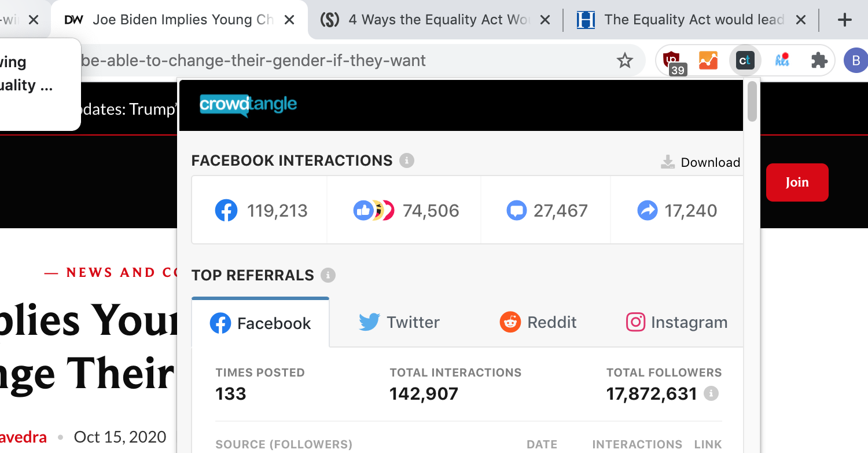The image size is (868, 453).
Task: Open the Chrome profile avatar B
Action: click(x=855, y=60)
